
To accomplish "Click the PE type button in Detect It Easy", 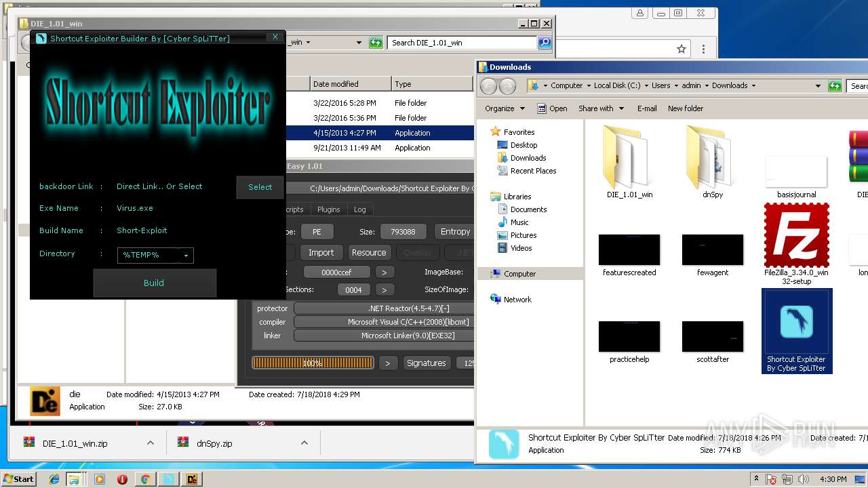I will pos(317,231).
